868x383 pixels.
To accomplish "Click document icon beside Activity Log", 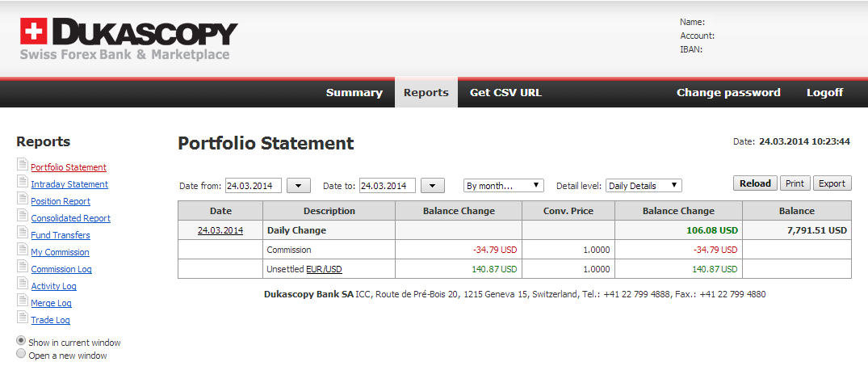I will point(22,284).
